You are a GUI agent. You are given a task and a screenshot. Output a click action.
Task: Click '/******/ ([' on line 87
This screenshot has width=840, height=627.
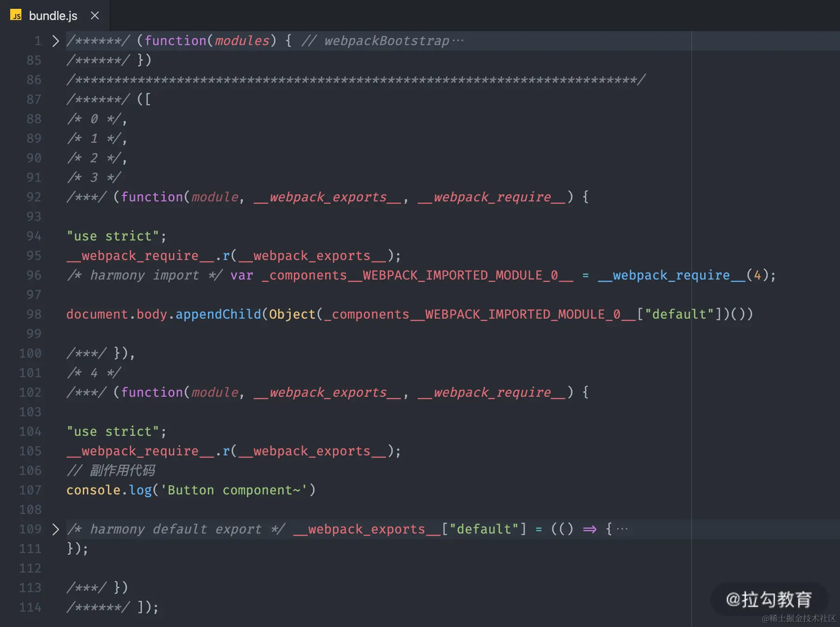point(109,100)
